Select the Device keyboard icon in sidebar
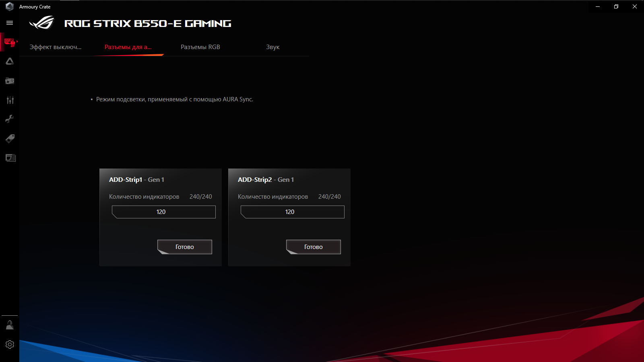This screenshot has width=644, height=362. coord(10,42)
